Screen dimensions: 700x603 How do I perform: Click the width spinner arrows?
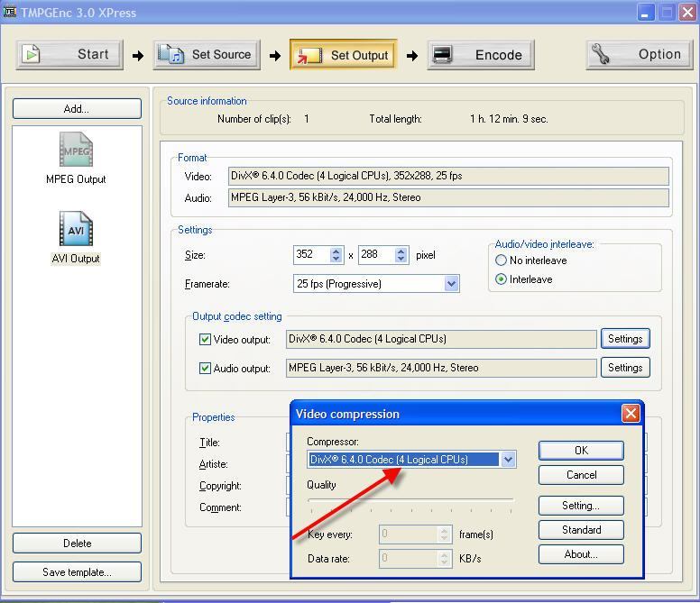point(336,255)
